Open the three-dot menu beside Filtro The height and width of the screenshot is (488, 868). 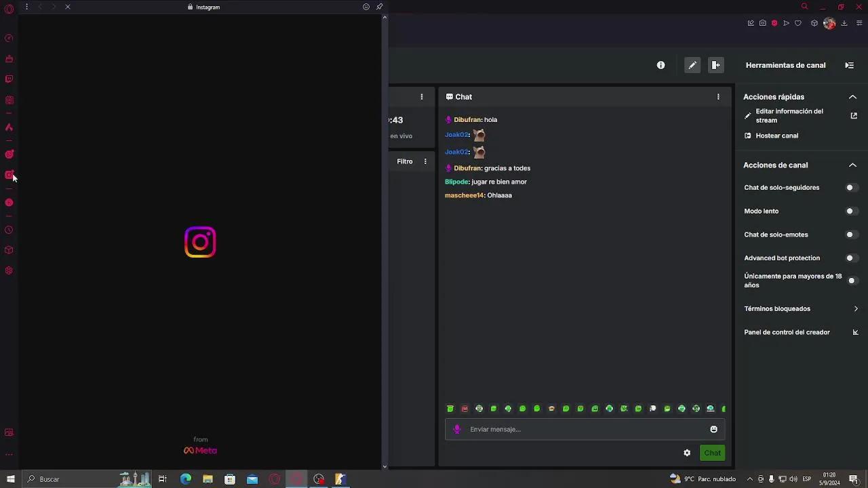[x=425, y=161]
